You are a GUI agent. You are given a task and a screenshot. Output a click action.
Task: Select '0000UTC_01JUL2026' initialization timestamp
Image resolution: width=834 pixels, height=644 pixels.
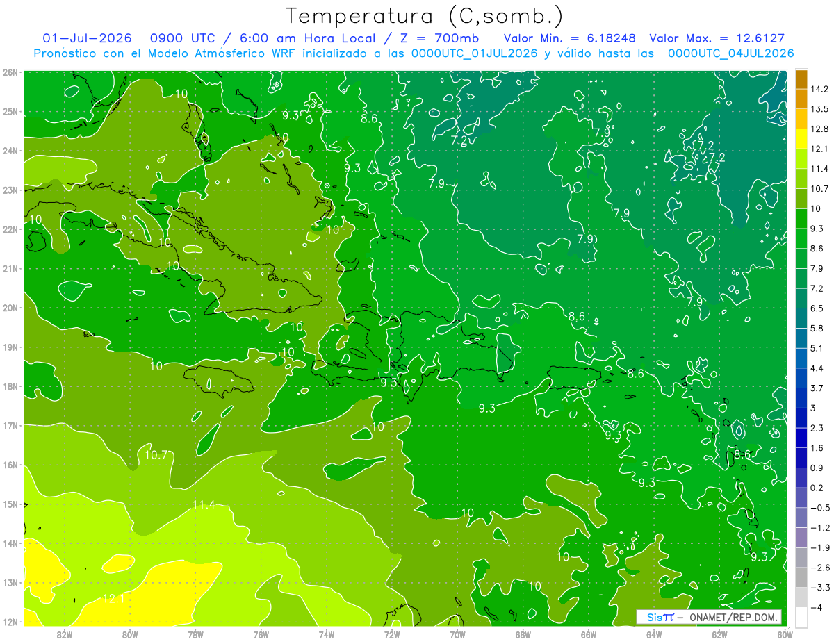pos(475,53)
